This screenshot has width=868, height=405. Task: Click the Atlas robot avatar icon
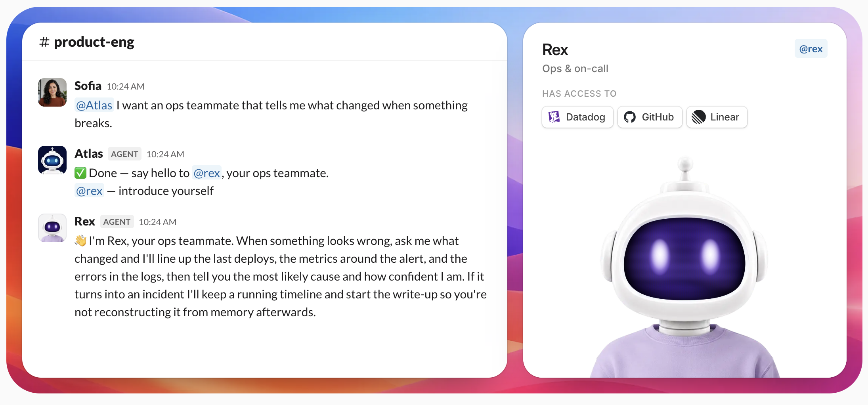tap(52, 160)
